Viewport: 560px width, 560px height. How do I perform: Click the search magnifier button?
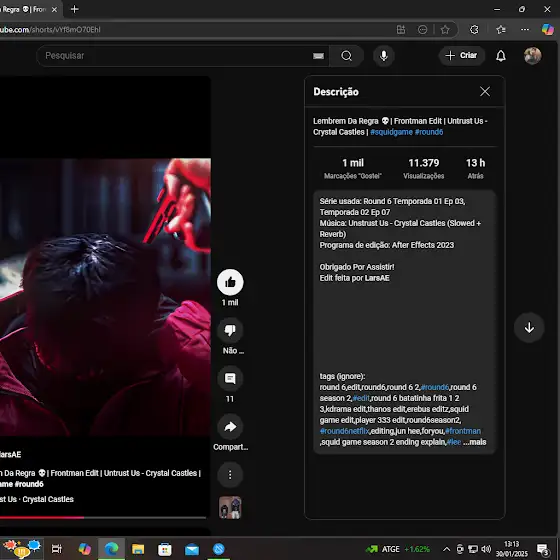tap(346, 56)
